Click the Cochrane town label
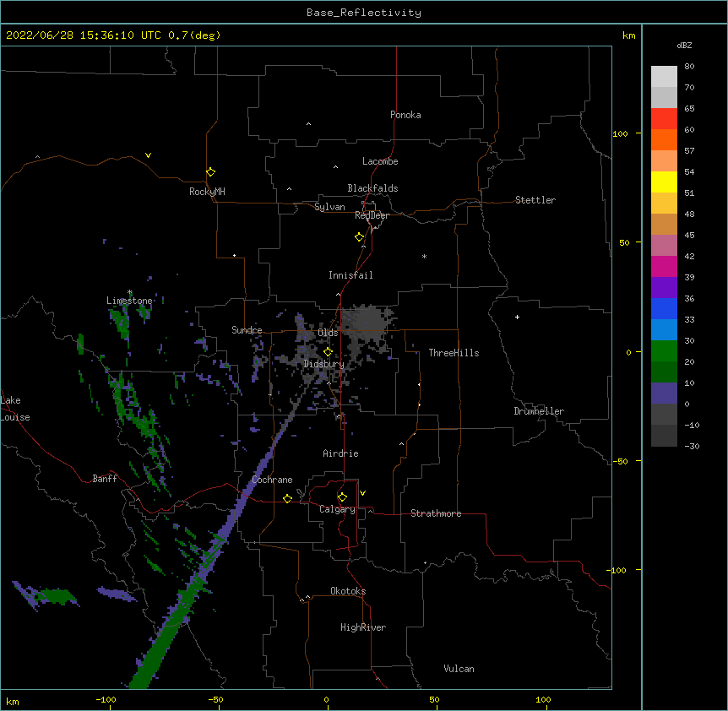The width and height of the screenshot is (728, 711). (272, 480)
